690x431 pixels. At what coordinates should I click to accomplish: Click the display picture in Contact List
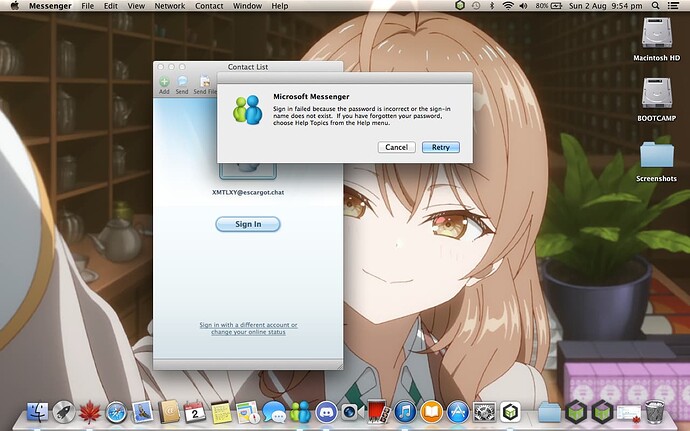coord(248,171)
